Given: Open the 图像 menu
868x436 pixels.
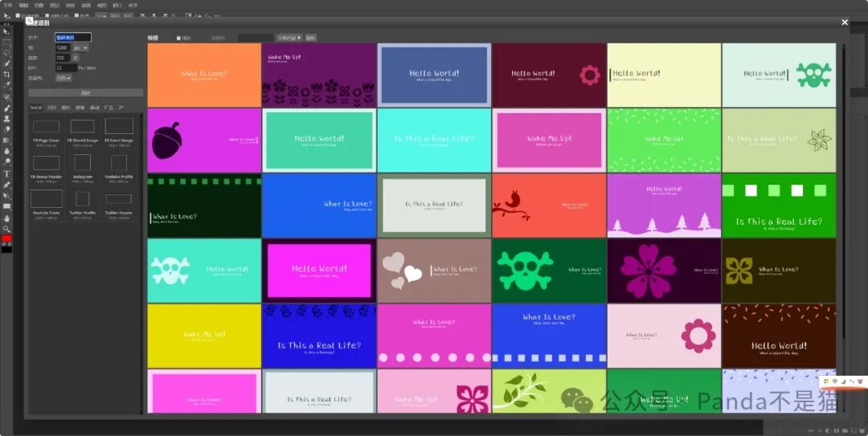Looking at the screenshot, I should [x=39, y=5].
